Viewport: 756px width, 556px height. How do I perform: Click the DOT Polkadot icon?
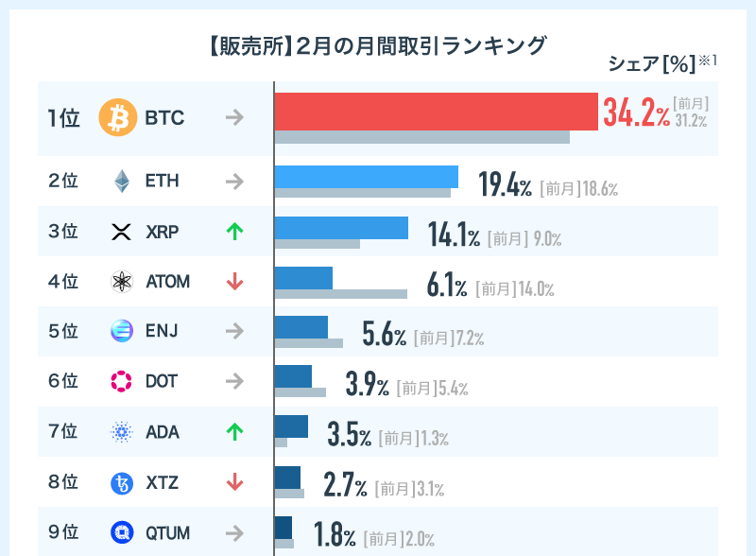pyautogui.click(x=121, y=381)
